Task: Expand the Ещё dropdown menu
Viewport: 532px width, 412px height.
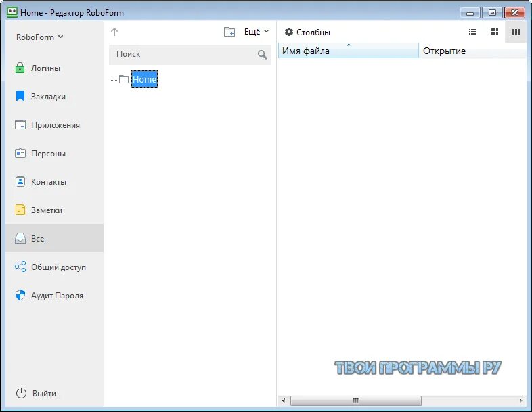Action: 257,32
